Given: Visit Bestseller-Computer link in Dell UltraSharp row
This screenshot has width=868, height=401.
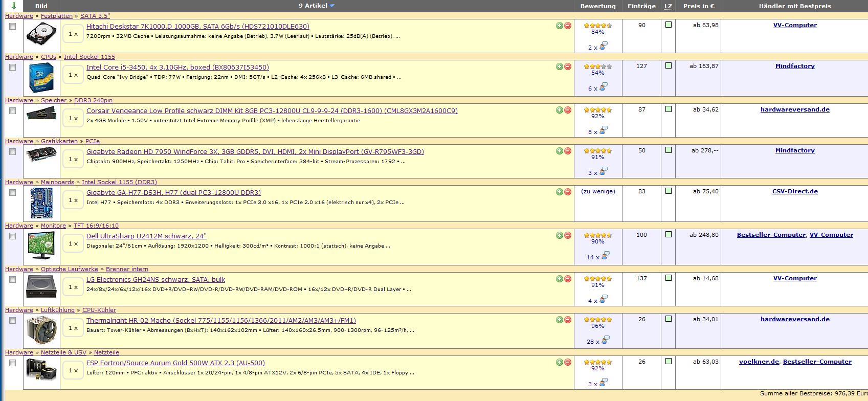Looking at the screenshot, I should pos(771,235).
